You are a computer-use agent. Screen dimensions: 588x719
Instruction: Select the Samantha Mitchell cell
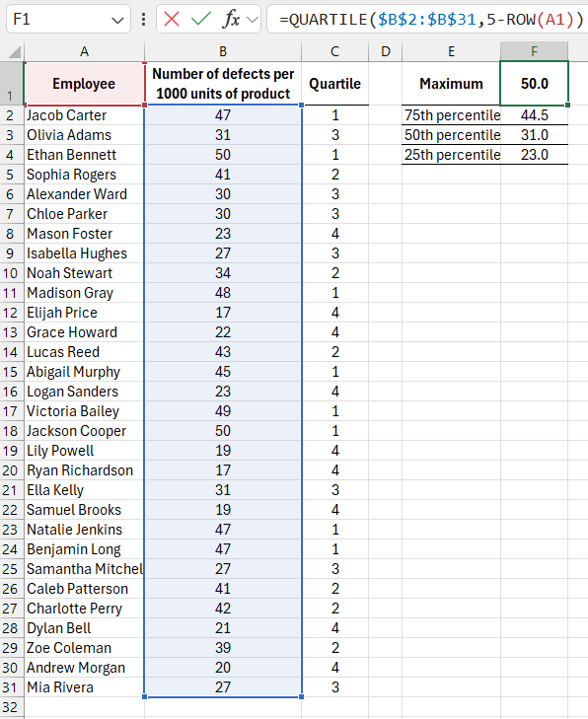coord(84,569)
